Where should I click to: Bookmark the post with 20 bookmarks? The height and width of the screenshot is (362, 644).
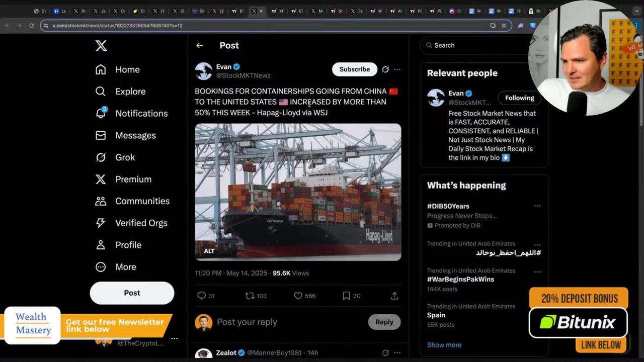[x=346, y=296]
